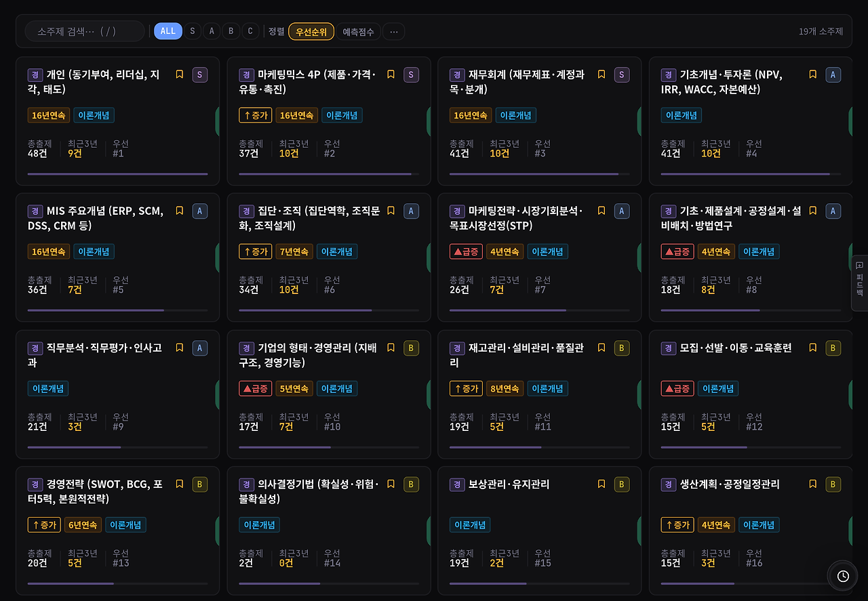Screen dimensions: 868x601
Task: Bookmark the 보상관리·유지관리 card
Action: click(x=601, y=484)
